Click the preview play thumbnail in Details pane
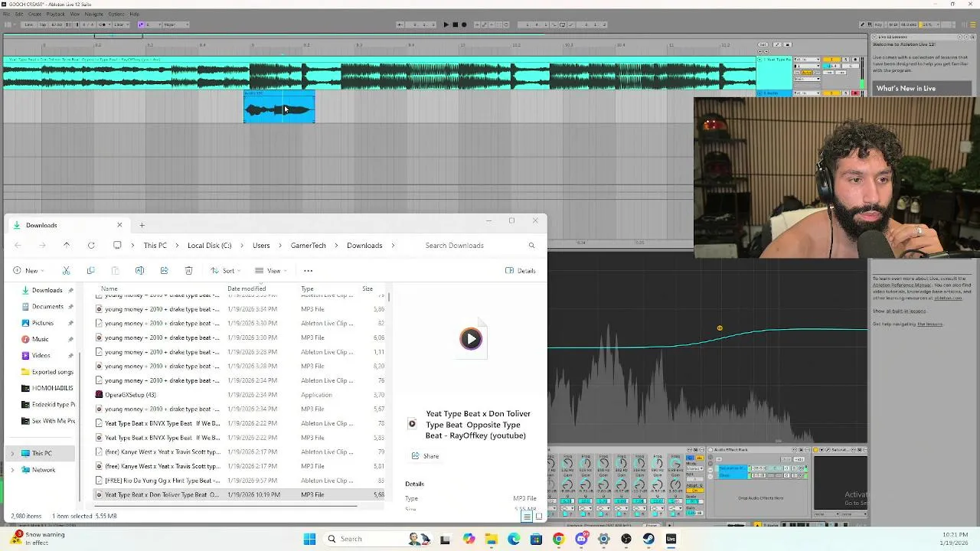Screen dimensions: 980x551 point(471,338)
